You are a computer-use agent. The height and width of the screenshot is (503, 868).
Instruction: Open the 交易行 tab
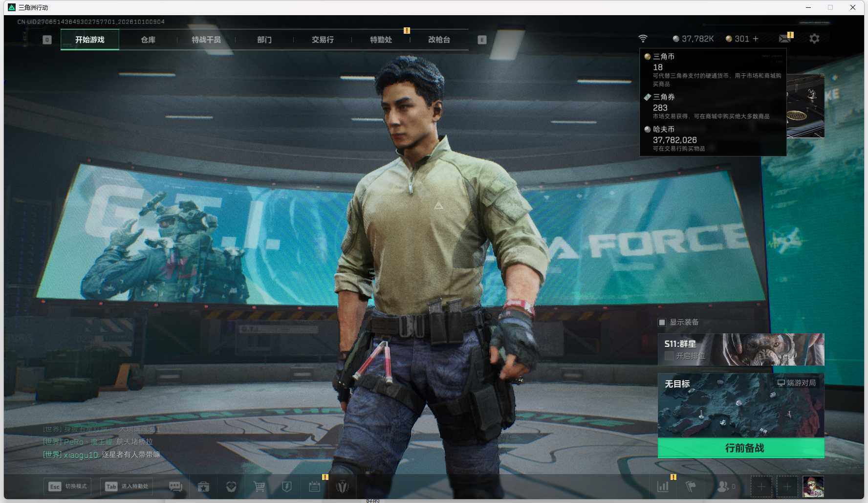(x=323, y=40)
